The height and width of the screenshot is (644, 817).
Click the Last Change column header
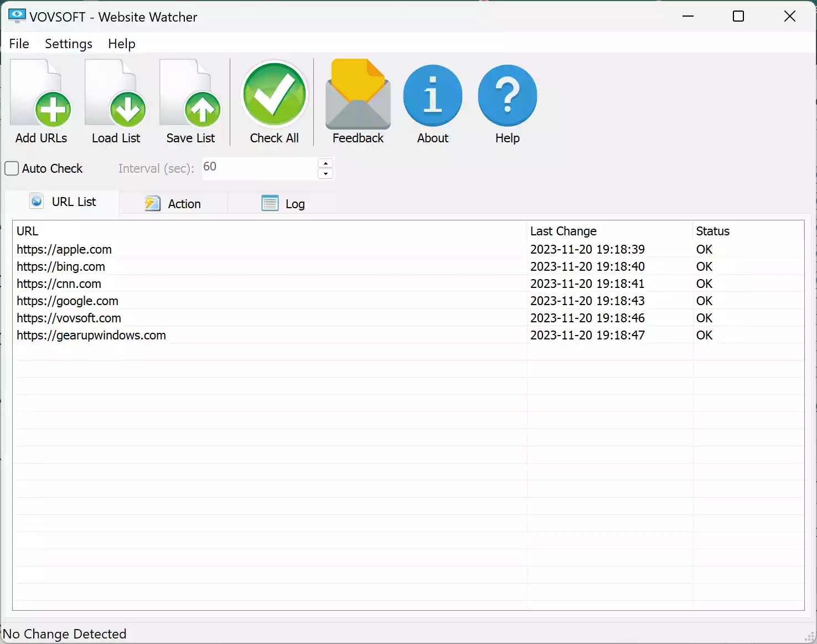(x=610, y=231)
